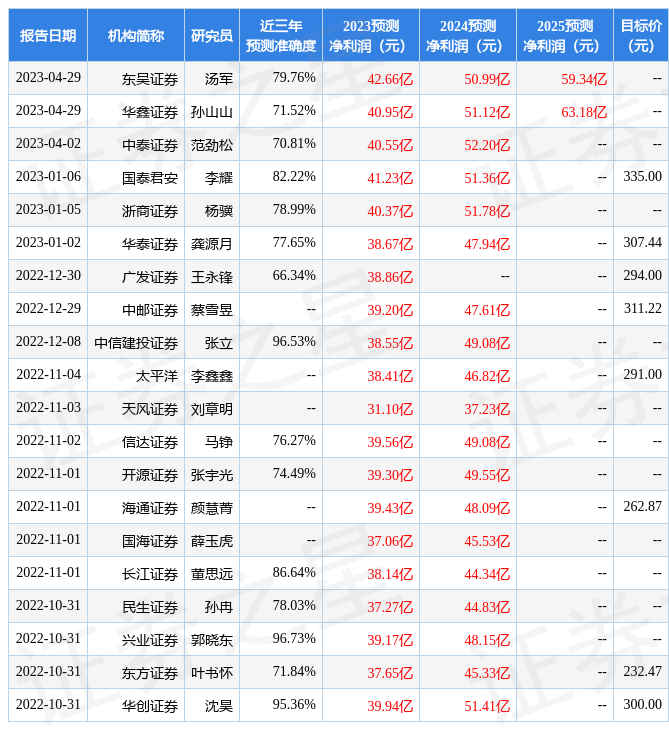Screen dimensions: 669x730
Task: Click the 42.66亿 2023 forecast value
Action: [390, 79]
